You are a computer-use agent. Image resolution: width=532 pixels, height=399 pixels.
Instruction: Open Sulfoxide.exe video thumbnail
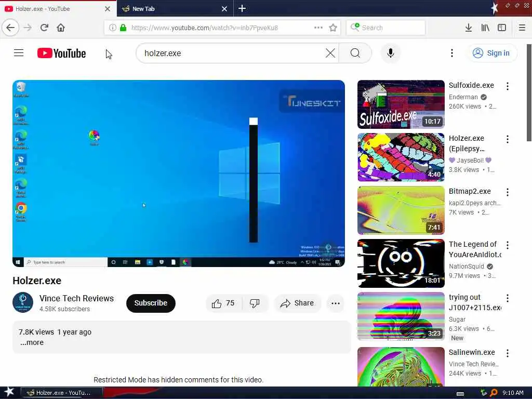(x=401, y=104)
